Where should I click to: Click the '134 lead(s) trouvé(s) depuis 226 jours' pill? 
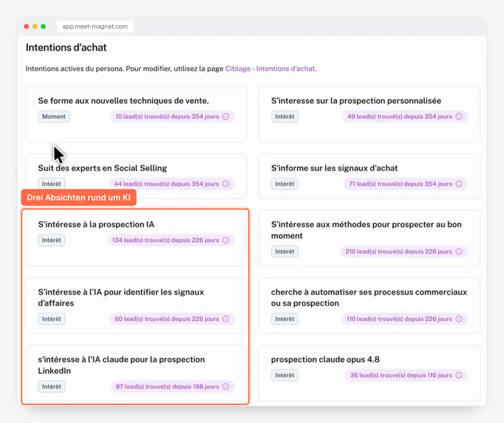tap(171, 240)
